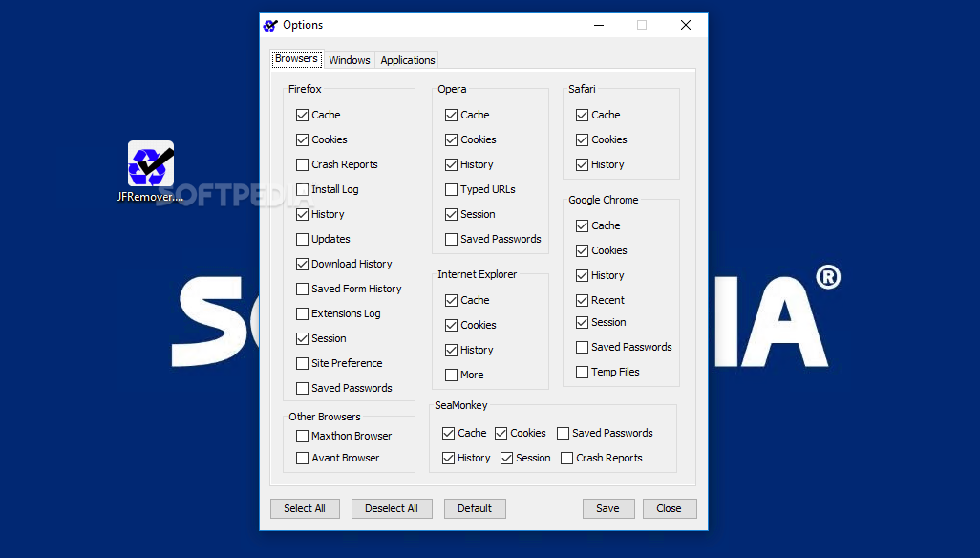
Task: Switch to the Browsers tab
Action: (x=296, y=58)
